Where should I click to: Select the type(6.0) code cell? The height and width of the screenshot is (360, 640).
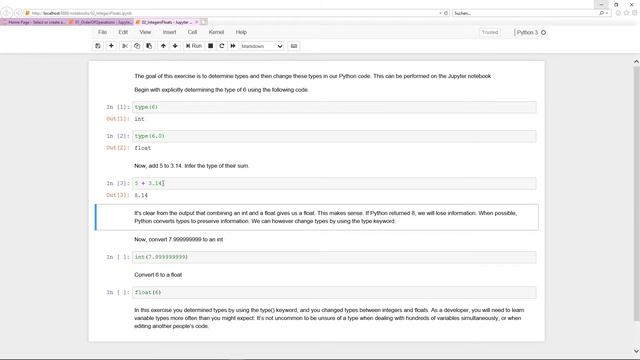coord(334,136)
